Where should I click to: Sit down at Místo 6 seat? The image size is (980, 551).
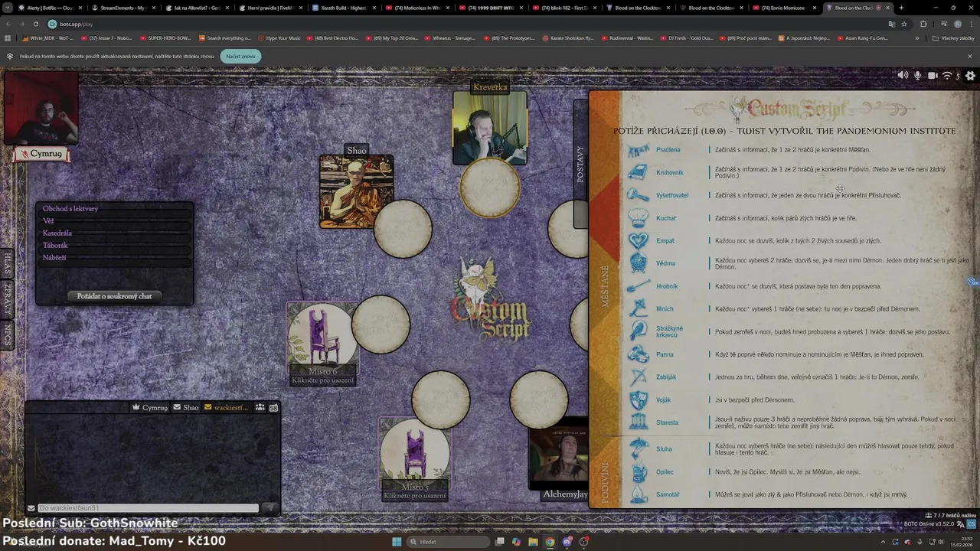[322, 343]
